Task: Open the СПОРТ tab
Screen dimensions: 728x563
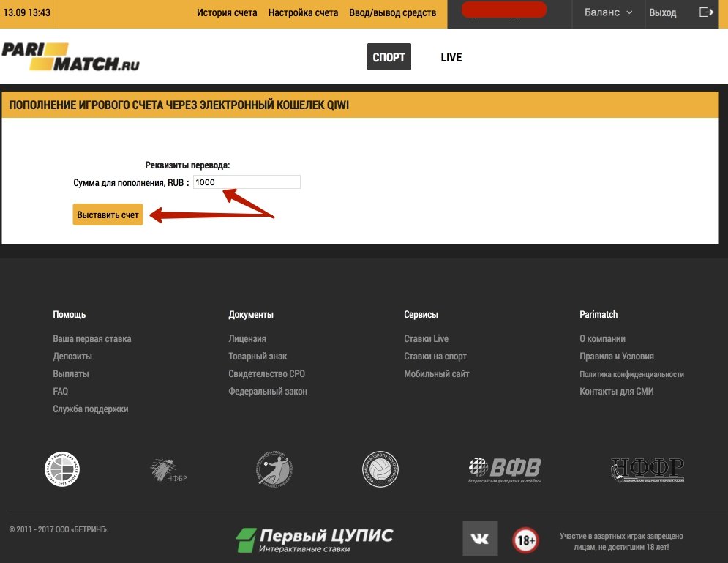Action: pos(389,57)
